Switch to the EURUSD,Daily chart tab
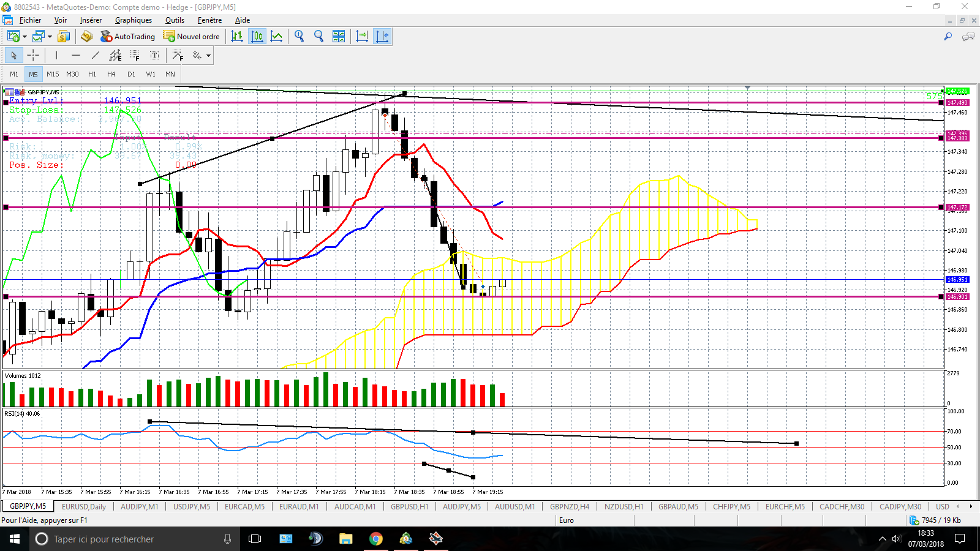 (x=84, y=506)
